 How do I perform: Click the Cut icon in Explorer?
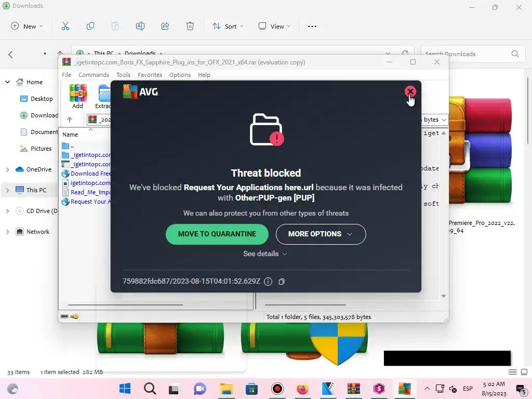coord(65,26)
